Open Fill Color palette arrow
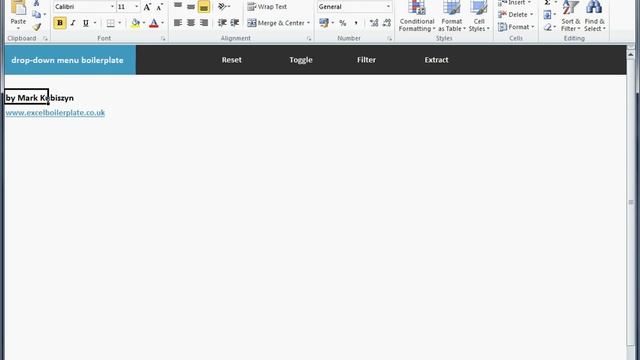The height and width of the screenshot is (360, 640). pyautogui.click(x=144, y=23)
